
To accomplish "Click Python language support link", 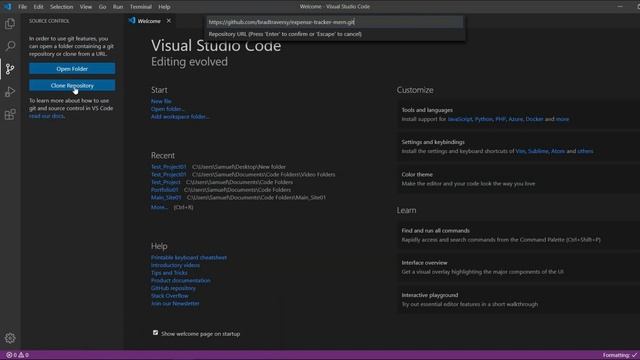I will point(484,119).
